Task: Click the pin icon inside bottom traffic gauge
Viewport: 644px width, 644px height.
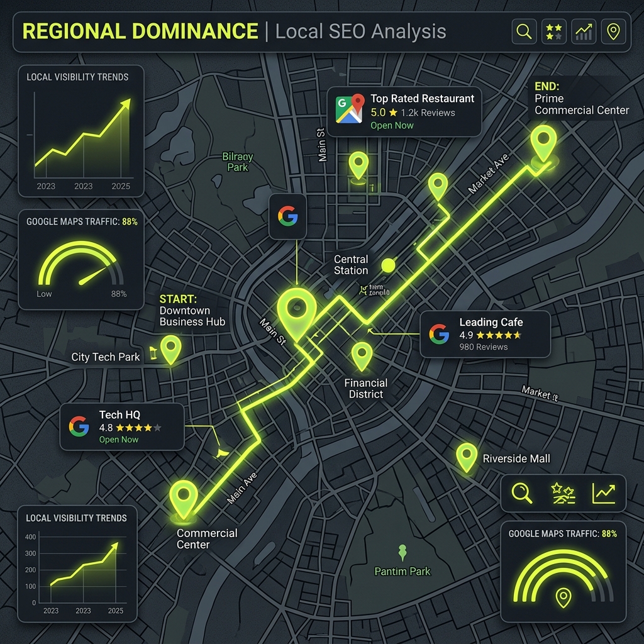Action: pyautogui.click(x=563, y=598)
